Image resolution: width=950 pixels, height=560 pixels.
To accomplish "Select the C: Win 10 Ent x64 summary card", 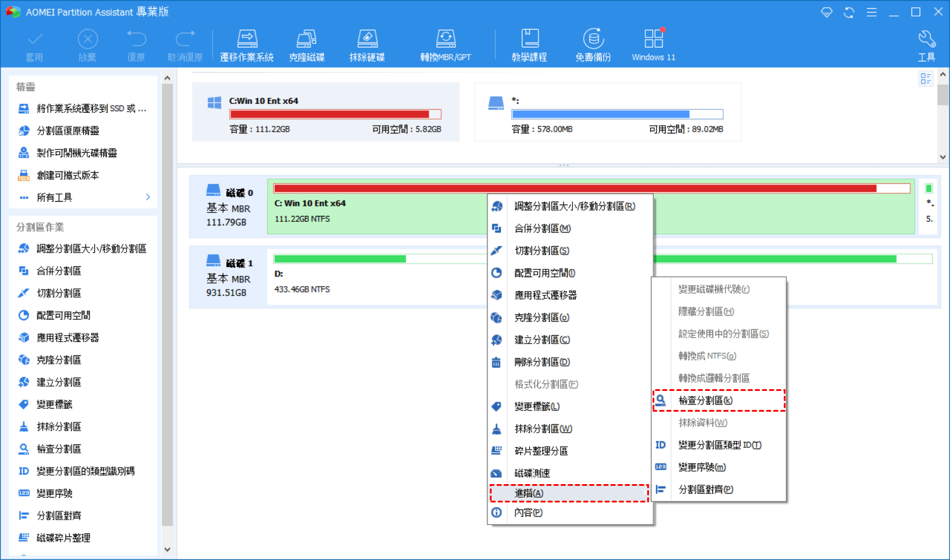I will [326, 112].
